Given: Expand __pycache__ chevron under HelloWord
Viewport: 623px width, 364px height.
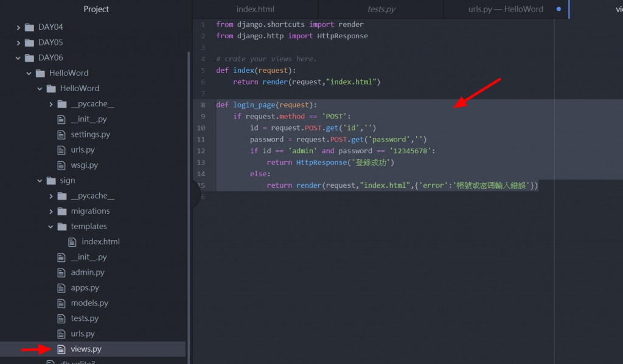Looking at the screenshot, I should (x=51, y=104).
